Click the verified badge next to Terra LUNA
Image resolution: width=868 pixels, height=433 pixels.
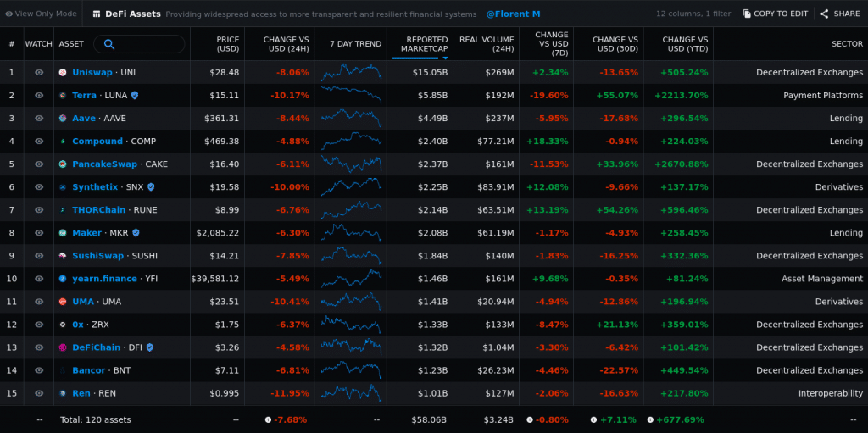point(135,96)
